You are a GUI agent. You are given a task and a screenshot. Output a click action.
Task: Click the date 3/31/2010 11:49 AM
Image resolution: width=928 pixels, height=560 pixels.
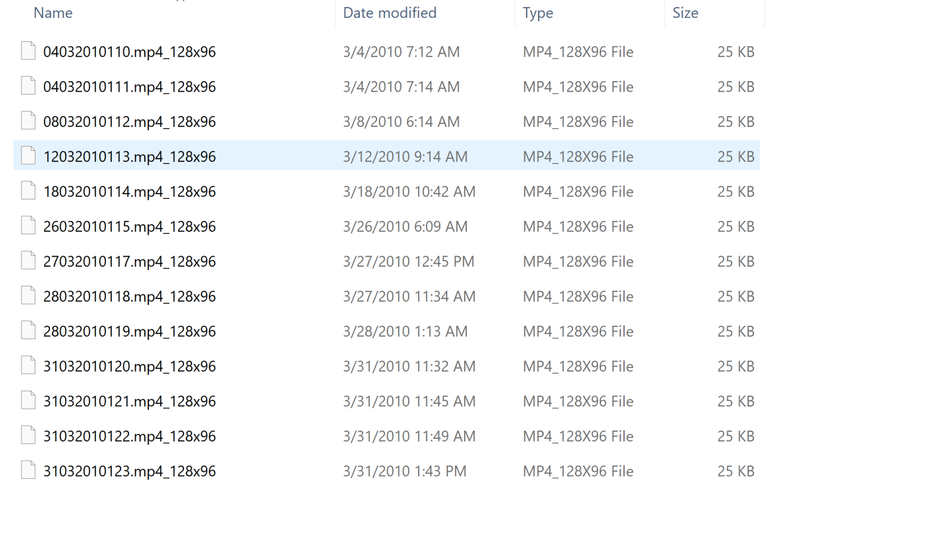pyautogui.click(x=409, y=436)
